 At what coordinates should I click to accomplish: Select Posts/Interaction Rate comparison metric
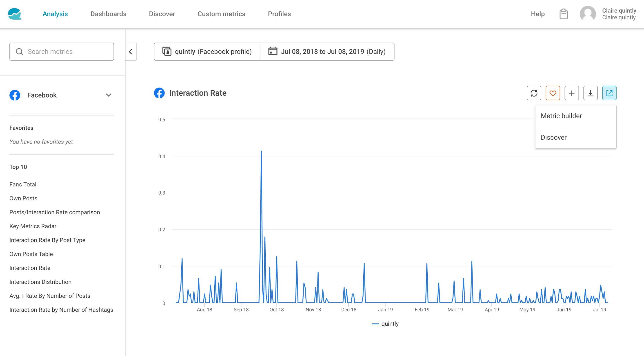(55, 212)
